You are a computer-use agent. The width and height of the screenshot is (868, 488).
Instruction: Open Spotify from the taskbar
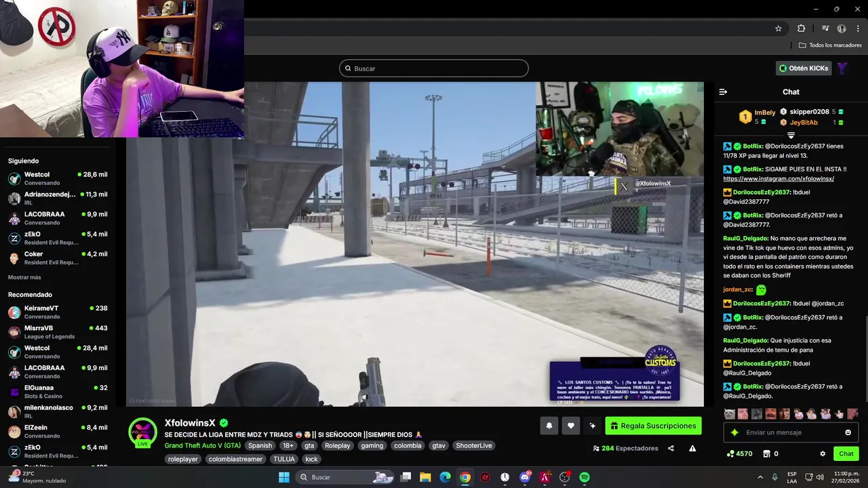[585, 477]
